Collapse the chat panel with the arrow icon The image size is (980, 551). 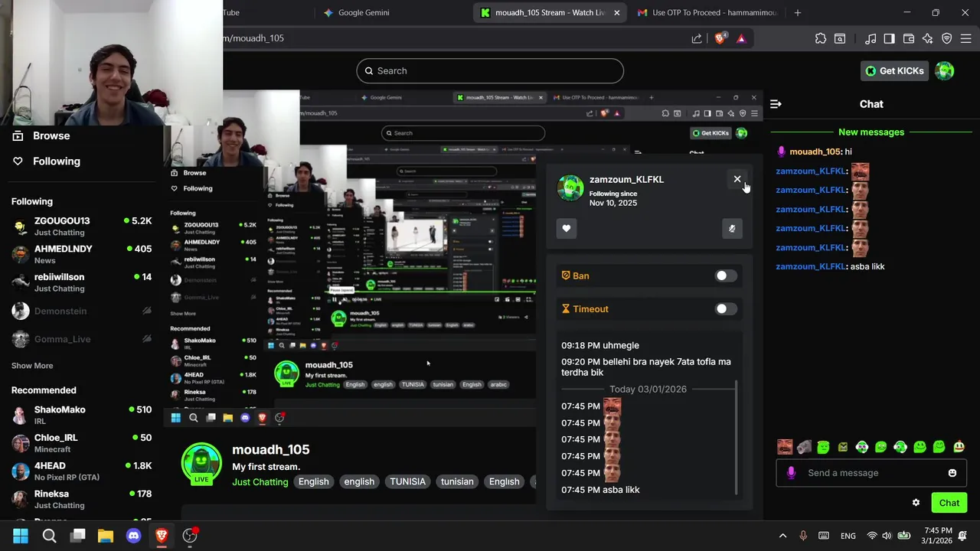776,104
